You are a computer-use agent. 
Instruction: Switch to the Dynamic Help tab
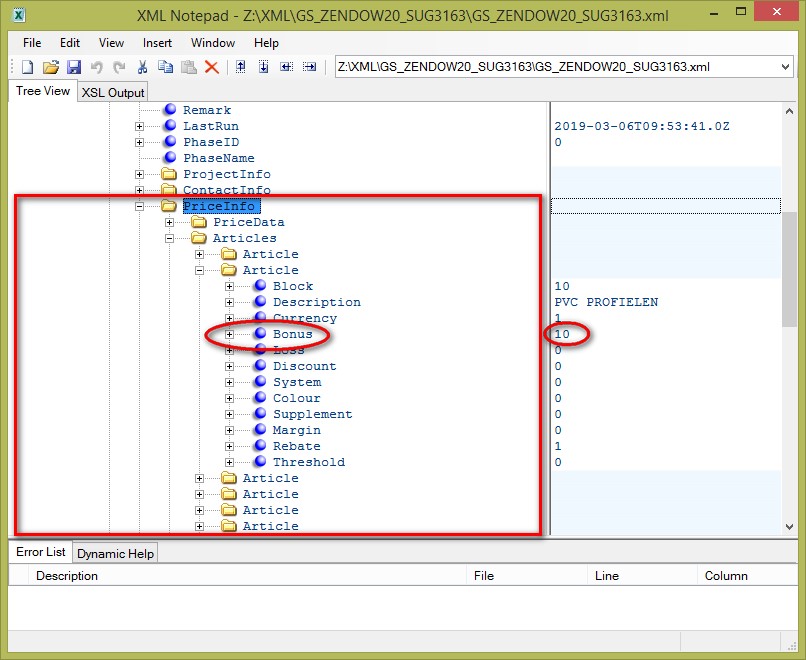[115, 554]
